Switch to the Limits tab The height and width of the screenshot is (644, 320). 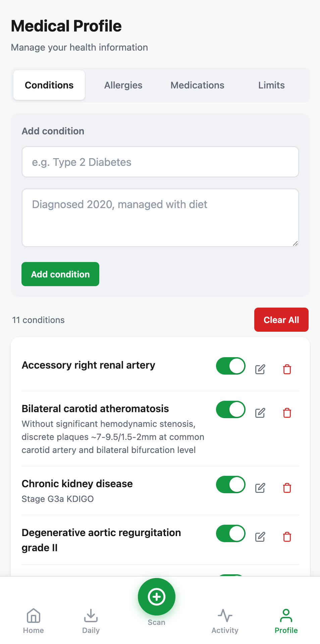tap(271, 85)
